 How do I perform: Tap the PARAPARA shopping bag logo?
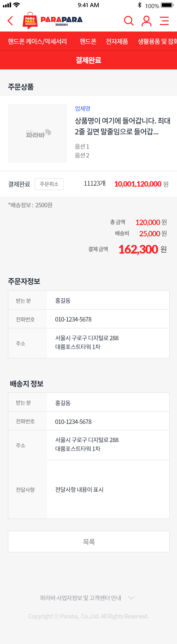point(30,21)
